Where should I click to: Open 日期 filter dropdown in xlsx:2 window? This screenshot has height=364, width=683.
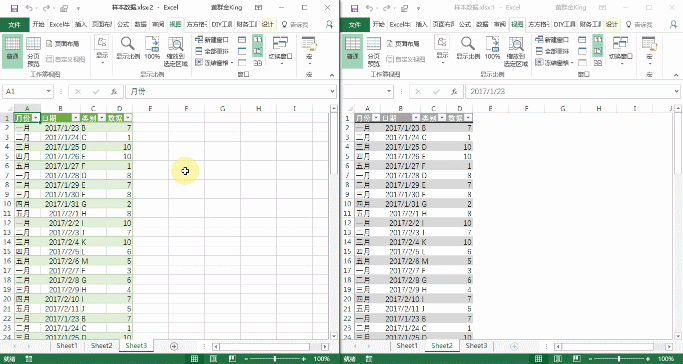(76, 118)
